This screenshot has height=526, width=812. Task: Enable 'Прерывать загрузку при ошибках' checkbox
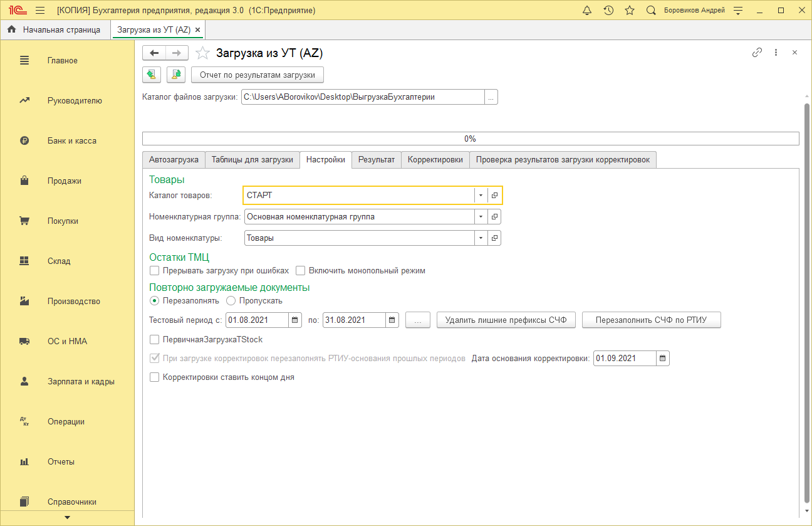[x=155, y=271]
